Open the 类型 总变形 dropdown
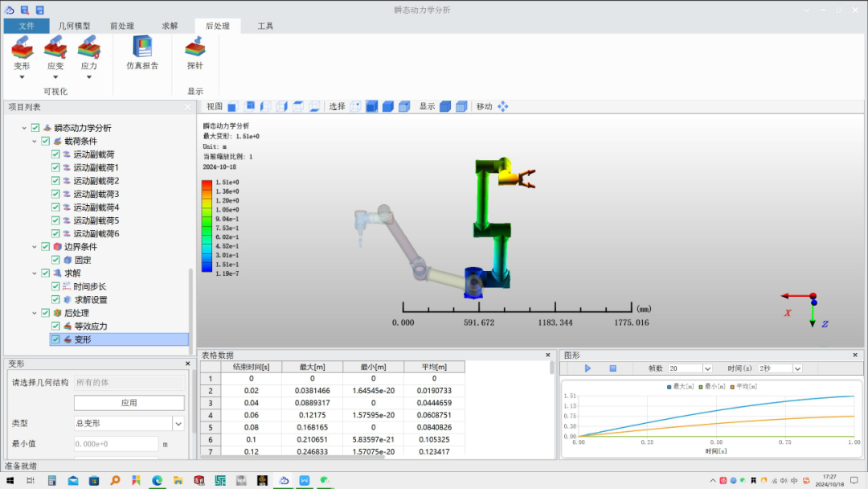 [x=178, y=424]
